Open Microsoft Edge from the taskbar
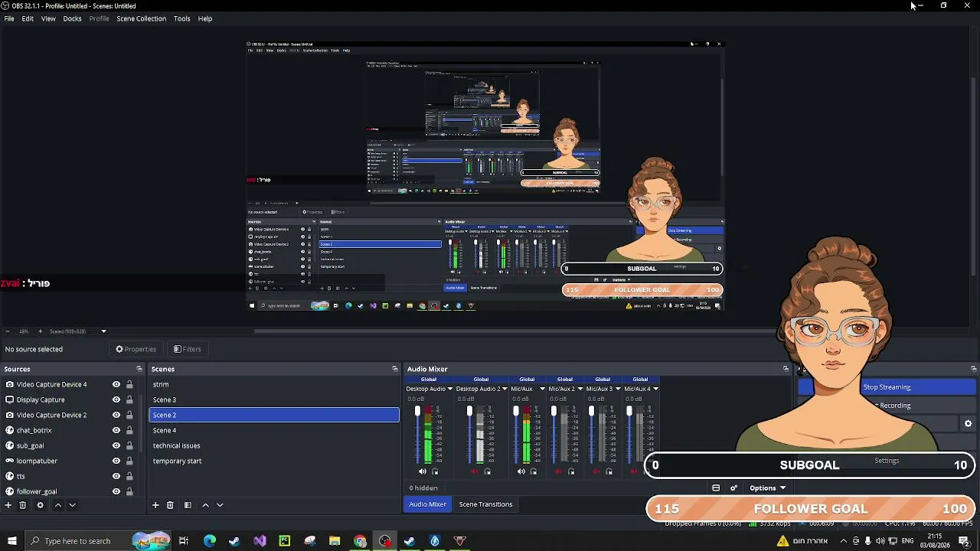 tap(209, 541)
